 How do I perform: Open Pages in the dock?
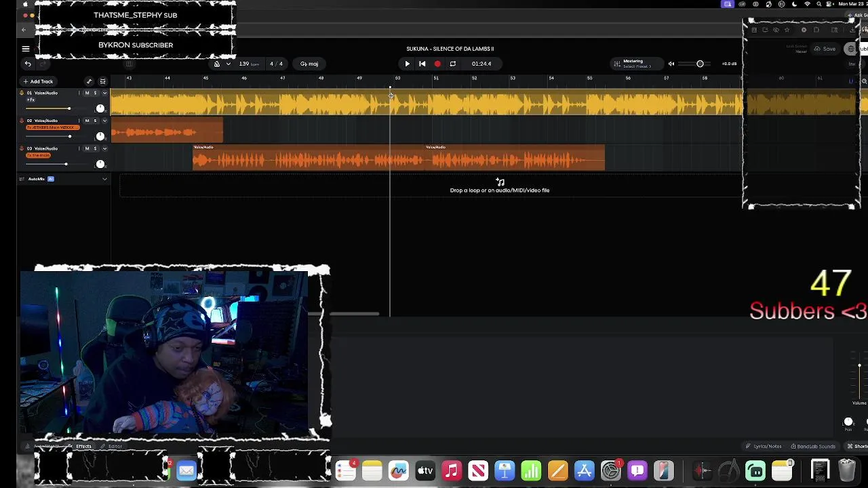point(557,470)
